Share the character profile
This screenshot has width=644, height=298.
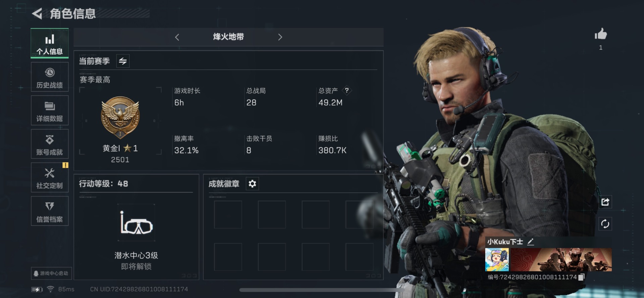605,202
